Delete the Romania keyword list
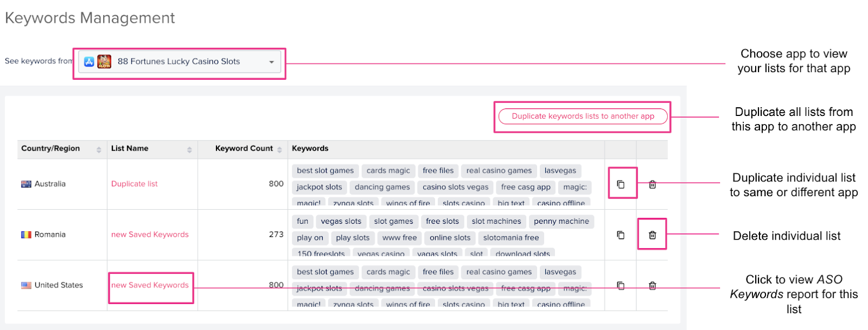Screen dimensions: 868x330 tap(652, 235)
